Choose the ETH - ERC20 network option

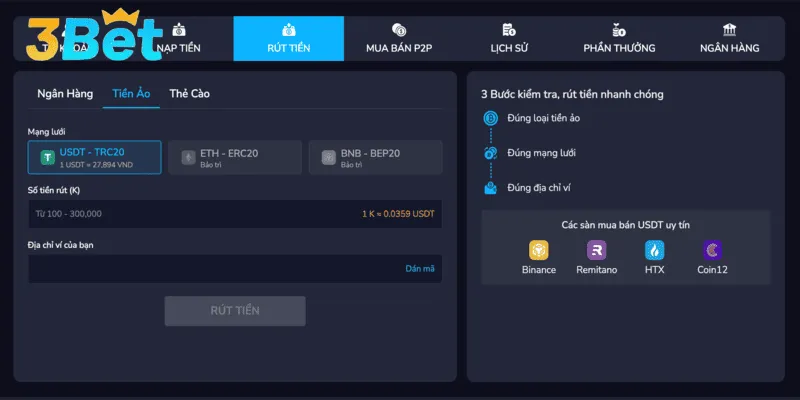click(x=235, y=158)
